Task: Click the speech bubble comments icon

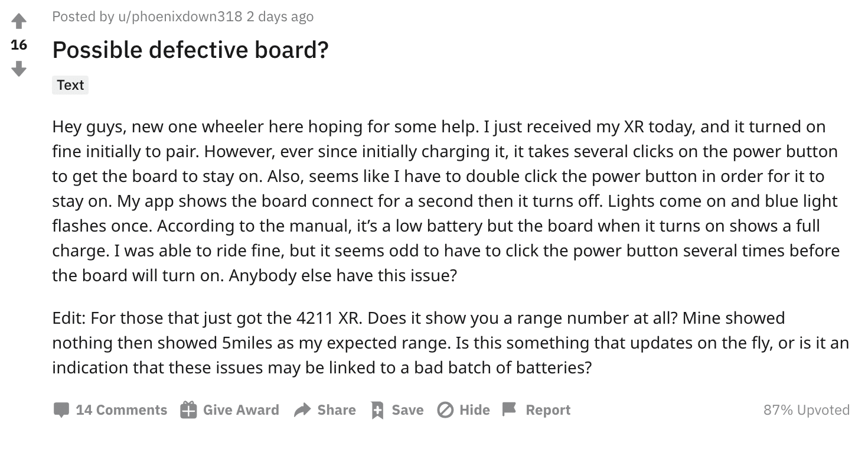Action: click(x=61, y=410)
